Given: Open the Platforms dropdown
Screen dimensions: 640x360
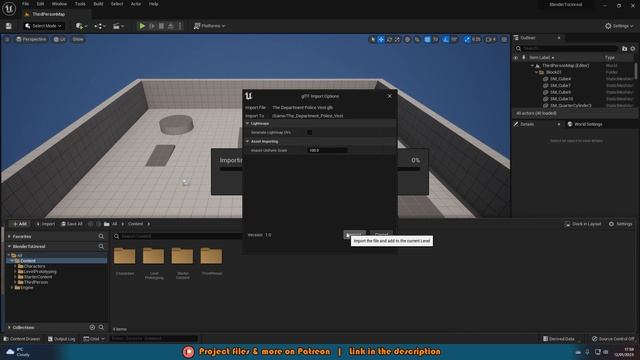Looking at the screenshot, I should 209,26.
